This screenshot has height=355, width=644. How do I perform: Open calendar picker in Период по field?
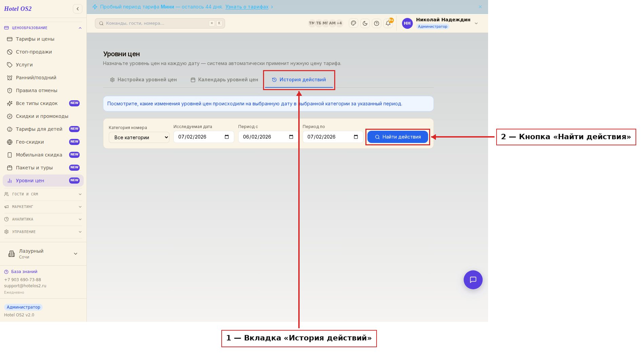point(356,137)
